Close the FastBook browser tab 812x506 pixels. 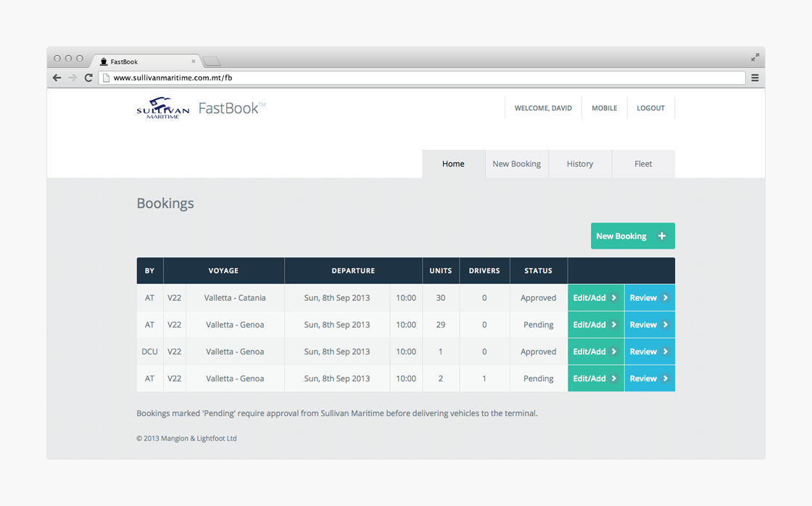click(x=193, y=61)
